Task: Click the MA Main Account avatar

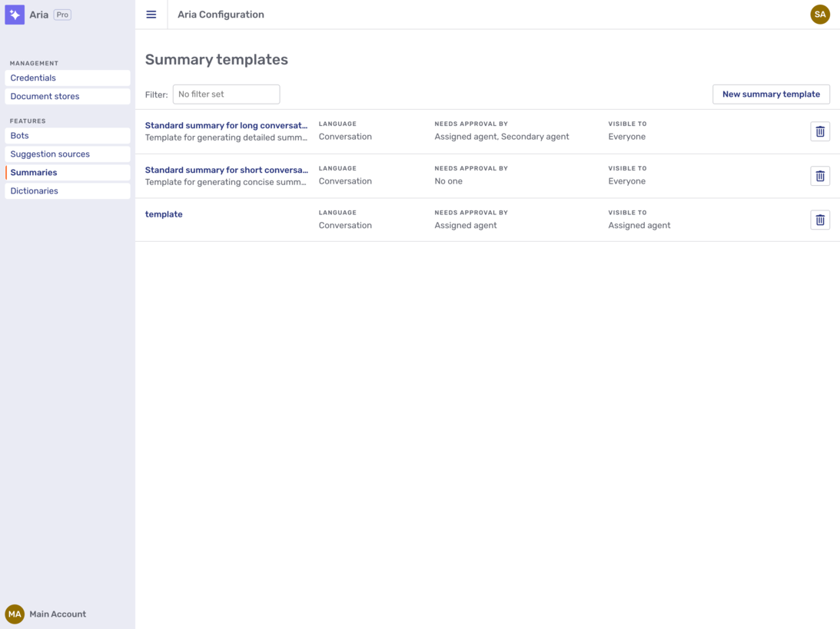Action: point(15,614)
